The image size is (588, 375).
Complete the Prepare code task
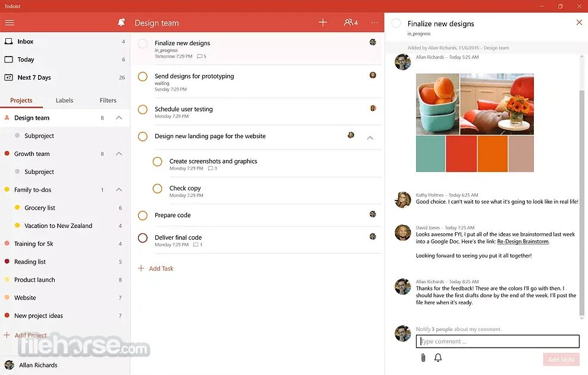tap(142, 215)
